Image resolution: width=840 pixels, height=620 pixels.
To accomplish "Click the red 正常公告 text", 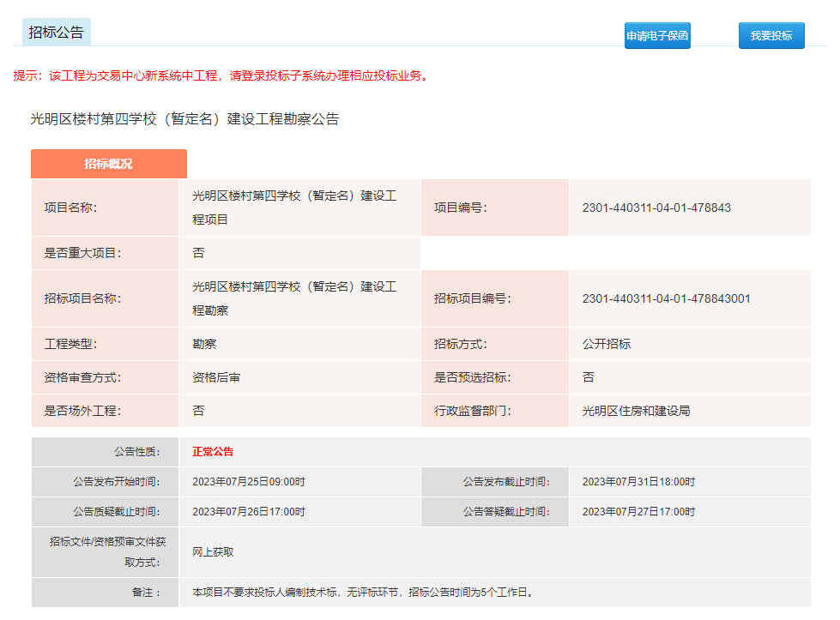I will pos(213,452).
